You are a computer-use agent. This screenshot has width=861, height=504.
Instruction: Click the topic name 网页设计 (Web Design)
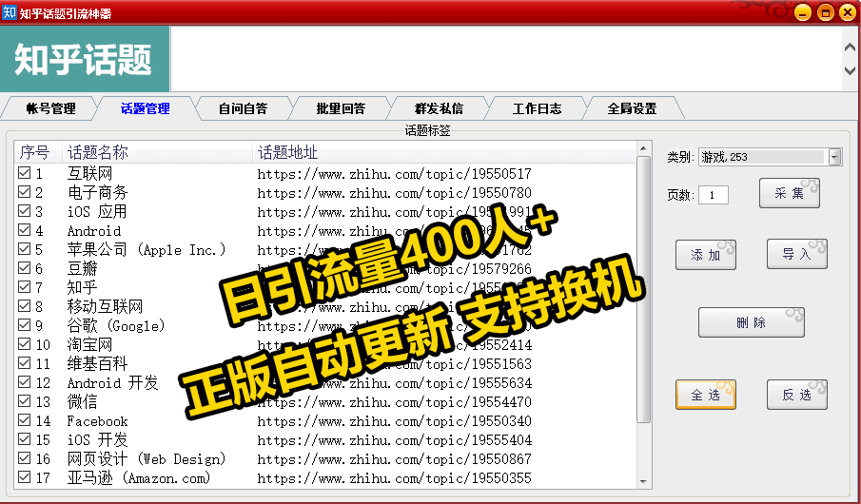(147, 459)
